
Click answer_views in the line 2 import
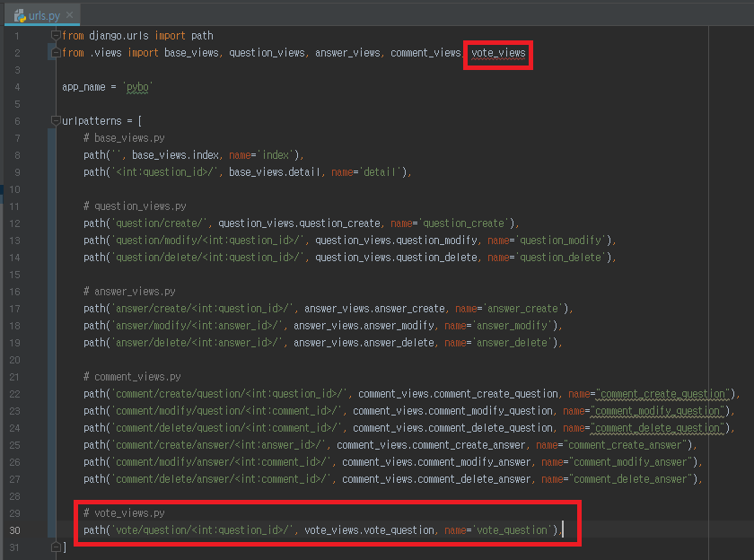coord(347,53)
